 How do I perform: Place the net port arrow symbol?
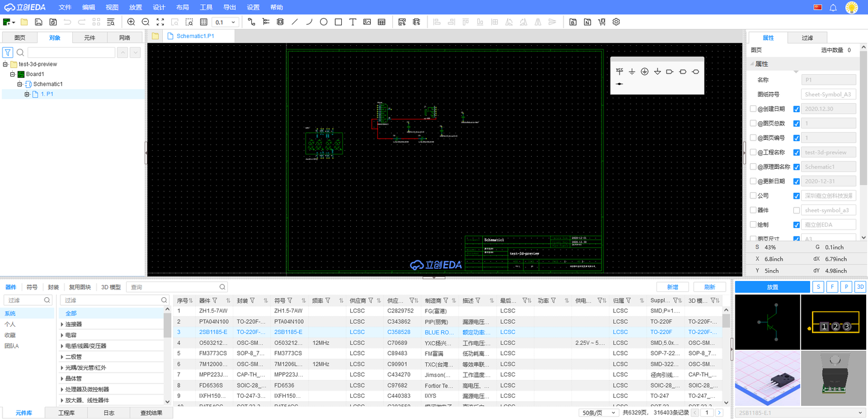(x=670, y=71)
